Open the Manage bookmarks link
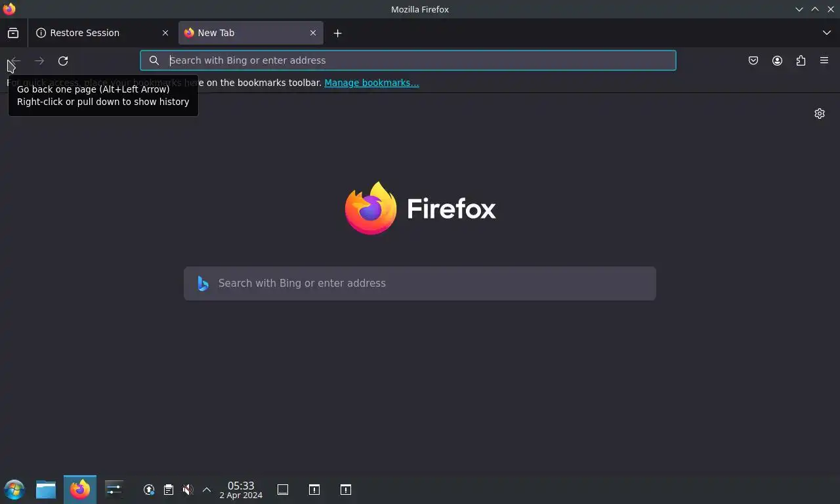840x504 pixels. pos(371,83)
